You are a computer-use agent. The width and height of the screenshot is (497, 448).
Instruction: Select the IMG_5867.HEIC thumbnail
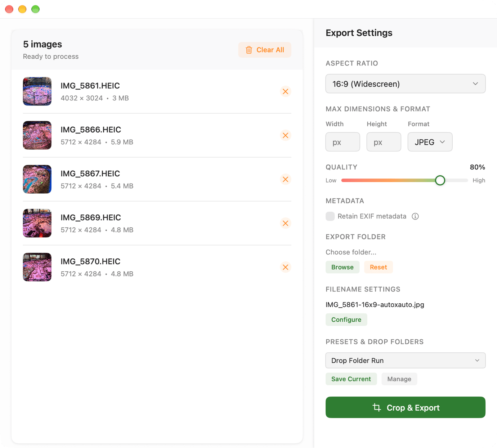pyautogui.click(x=37, y=179)
